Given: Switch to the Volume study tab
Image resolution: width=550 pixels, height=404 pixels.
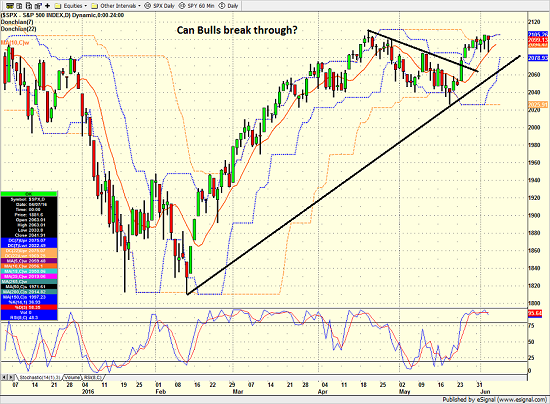Looking at the screenshot, I should [72, 377].
